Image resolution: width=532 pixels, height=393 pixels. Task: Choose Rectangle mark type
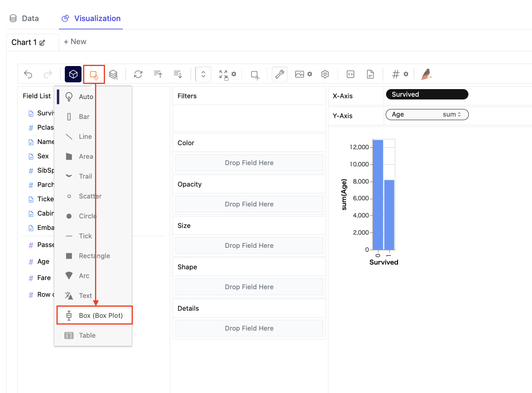pyautogui.click(x=93, y=256)
